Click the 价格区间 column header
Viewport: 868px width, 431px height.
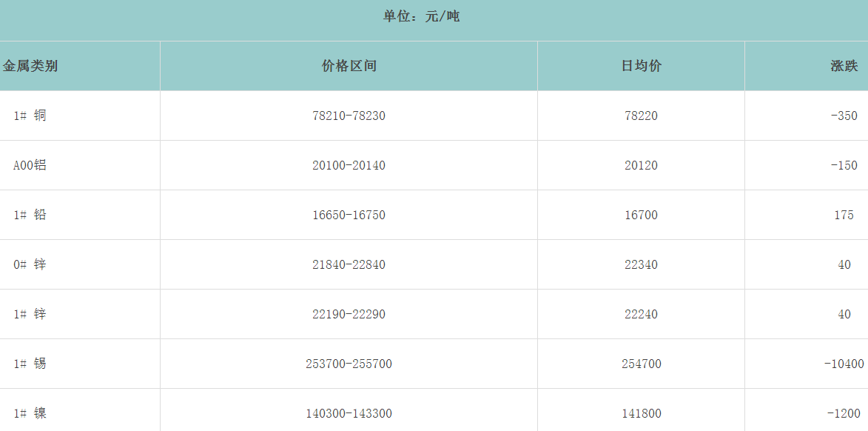tap(349, 66)
